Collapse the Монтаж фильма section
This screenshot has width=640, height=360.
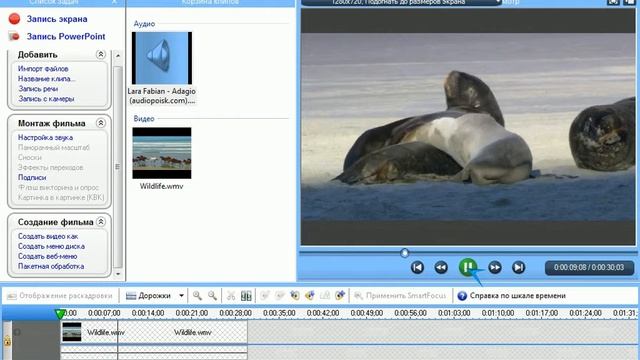coord(100,123)
